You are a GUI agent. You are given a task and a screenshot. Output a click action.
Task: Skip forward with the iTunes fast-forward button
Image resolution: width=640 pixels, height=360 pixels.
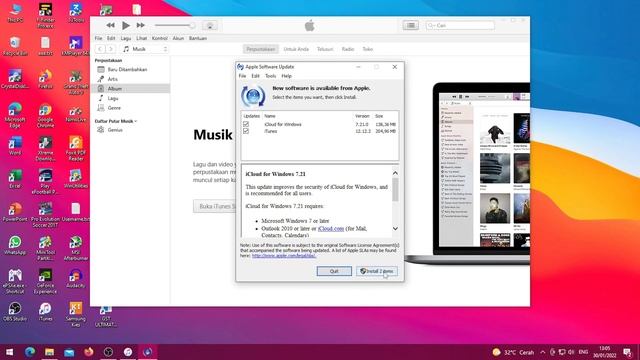[x=140, y=25]
